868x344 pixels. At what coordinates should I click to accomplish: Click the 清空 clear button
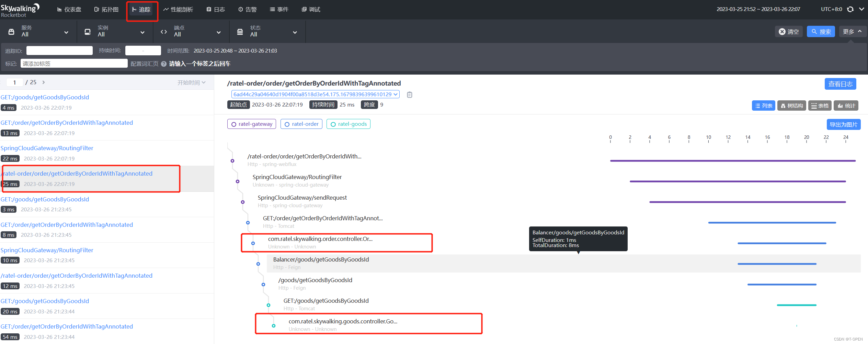pyautogui.click(x=789, y=32)
